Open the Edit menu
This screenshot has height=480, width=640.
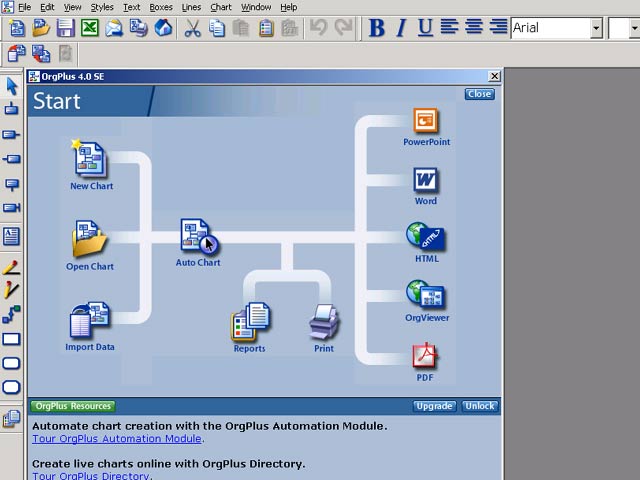pos(47,7)
